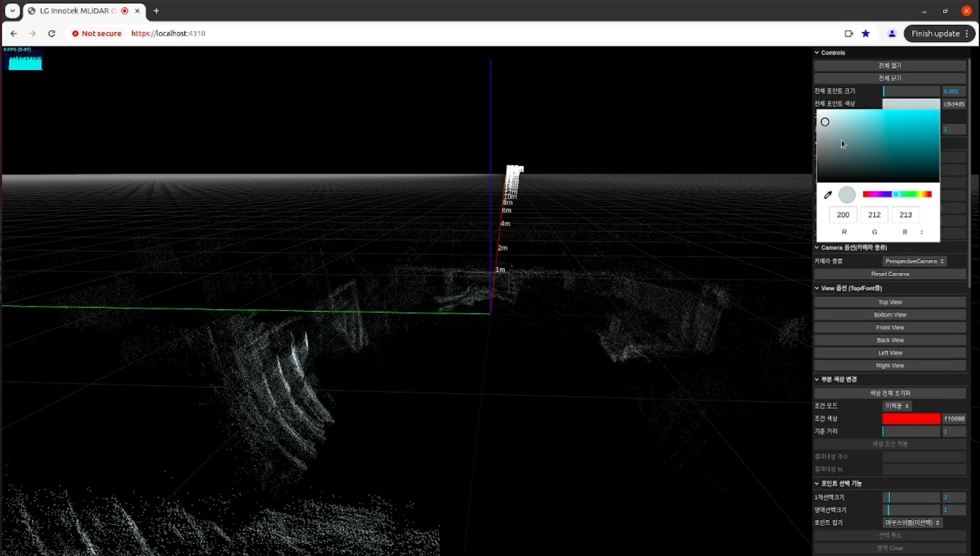Screen dimensions: 980x556
Task: Click the 색상 조건 적용 button
Action: point(890,444)
